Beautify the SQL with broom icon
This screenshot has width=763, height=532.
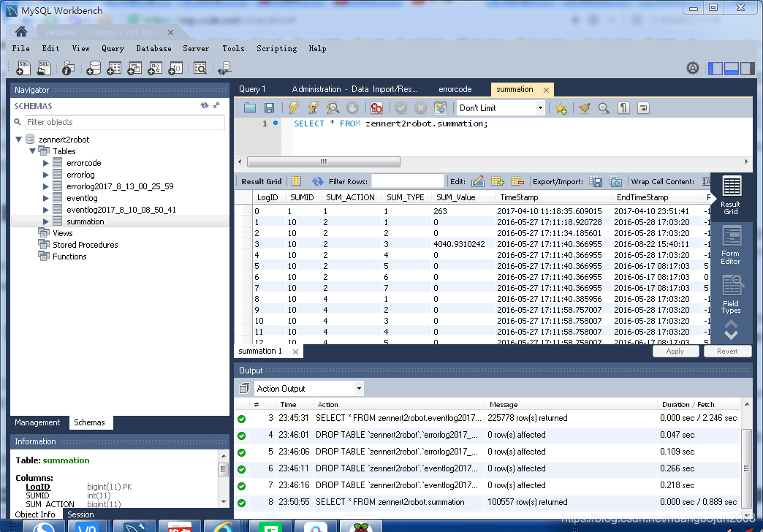coord(585,108)
